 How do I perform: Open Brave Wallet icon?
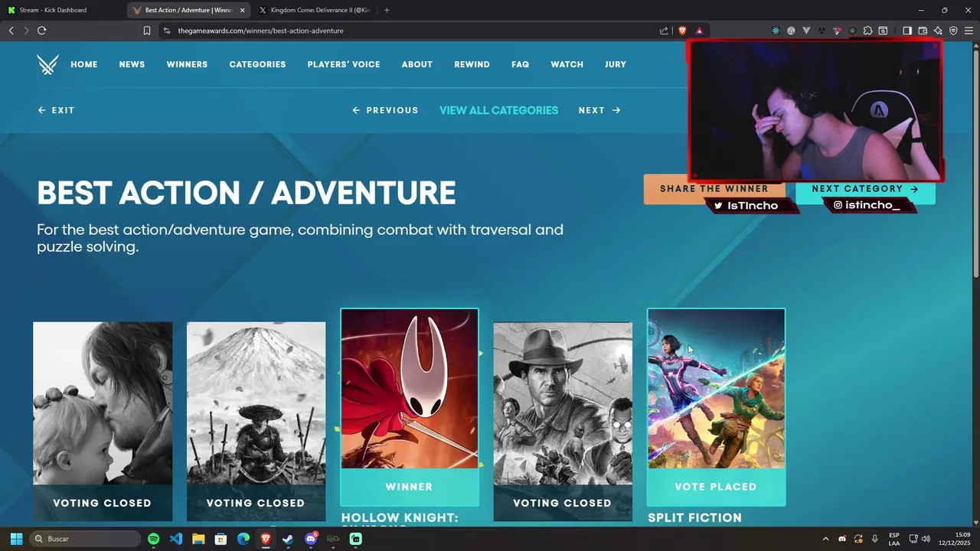[x=923, y=31]
